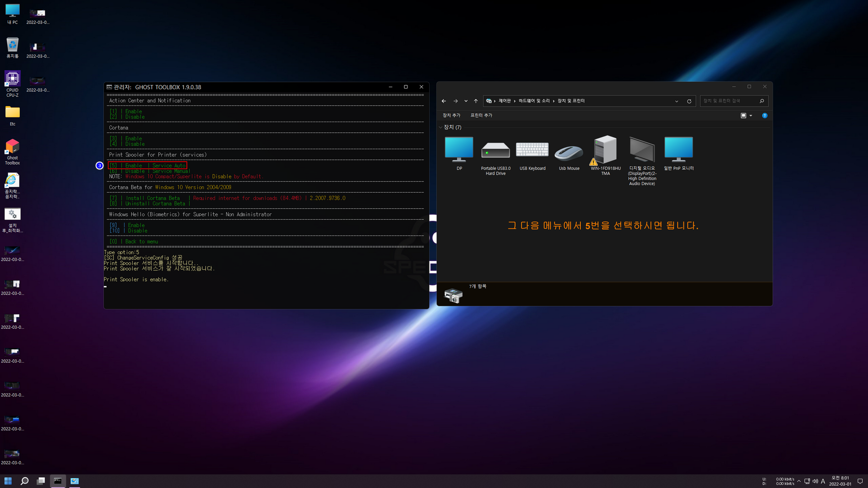Click the '7개 항목' status text
868x488 pixels.
coord(478,287)
